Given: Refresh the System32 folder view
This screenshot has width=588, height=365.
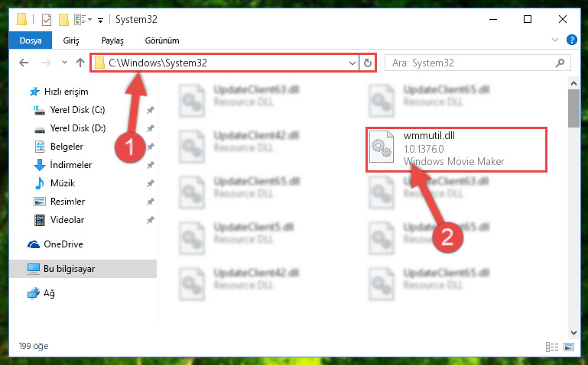Looking at the screenshot, I should click(x=368, y=63).
